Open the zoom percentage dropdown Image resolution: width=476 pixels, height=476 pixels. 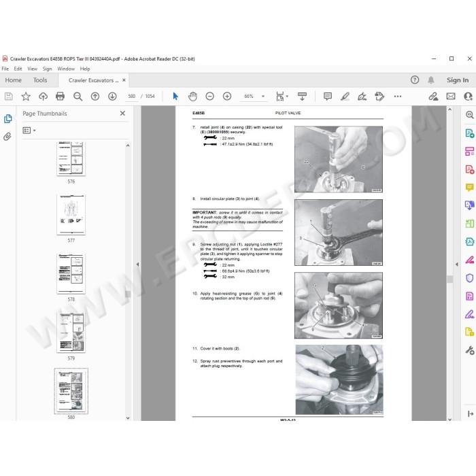[x=263, y=97]
